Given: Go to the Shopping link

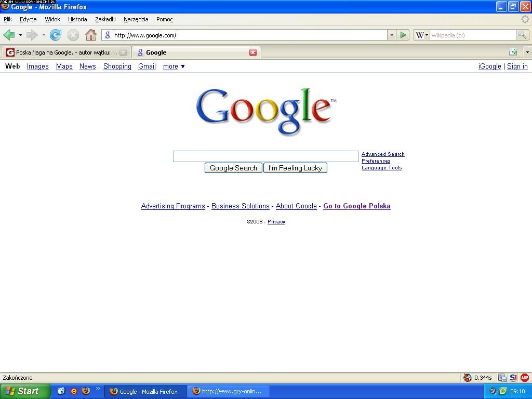Looking at the screenshot, I should (117, 66).
